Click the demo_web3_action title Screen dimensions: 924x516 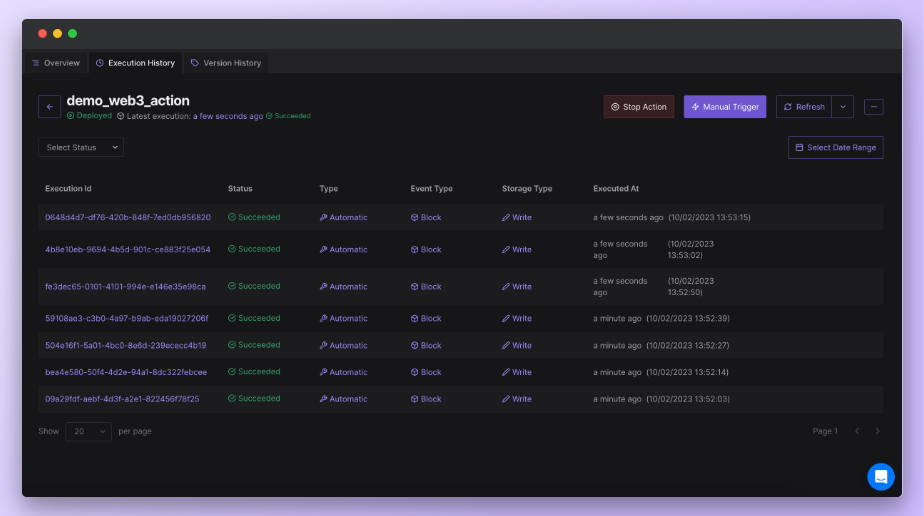tap(128, 101)
